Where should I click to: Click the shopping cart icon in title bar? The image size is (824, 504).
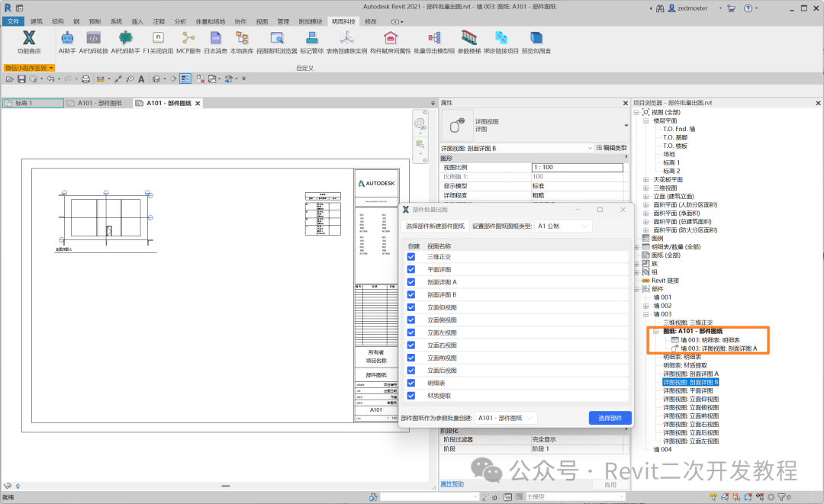[x=731, y=8]
